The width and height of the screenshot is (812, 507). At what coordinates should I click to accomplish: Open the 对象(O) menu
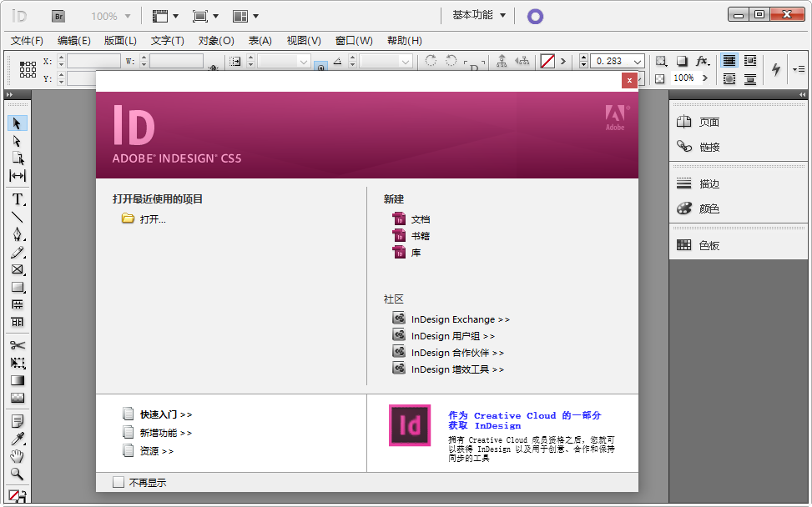pos(216,40)
